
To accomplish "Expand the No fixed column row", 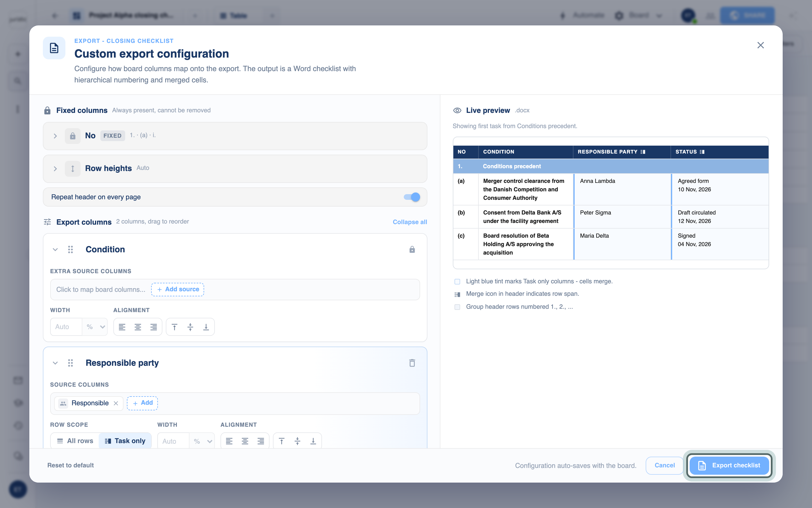I will (x=55, y=136).
